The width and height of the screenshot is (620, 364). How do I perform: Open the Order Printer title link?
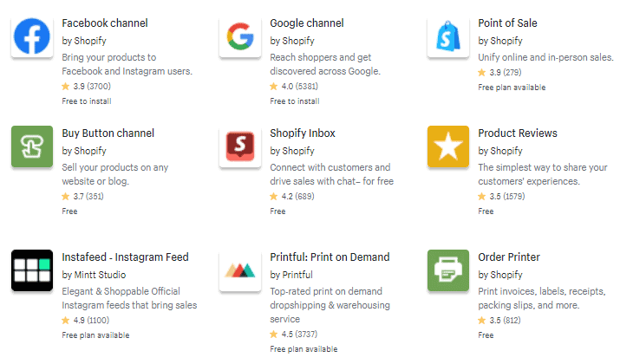coord(509,257)
